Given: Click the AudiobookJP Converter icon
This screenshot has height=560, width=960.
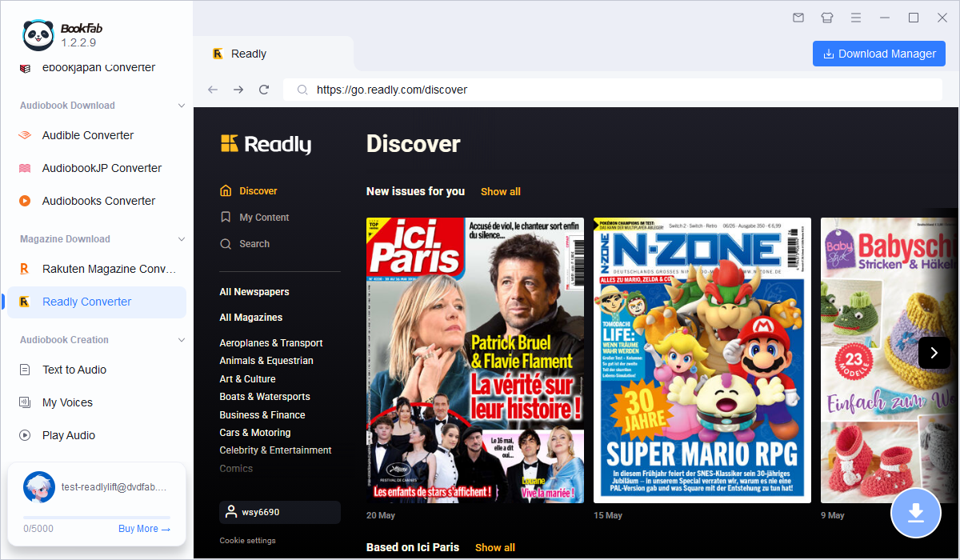Looking at the screenshot, I should (25, 168).
